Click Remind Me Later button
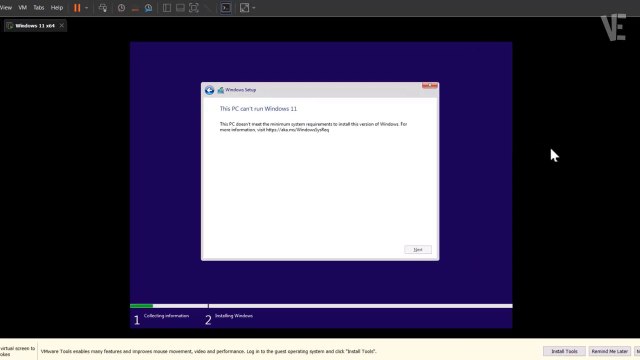The height and width of the screenshot is (360, 640). pyautogui.click(x=610, y=351)
